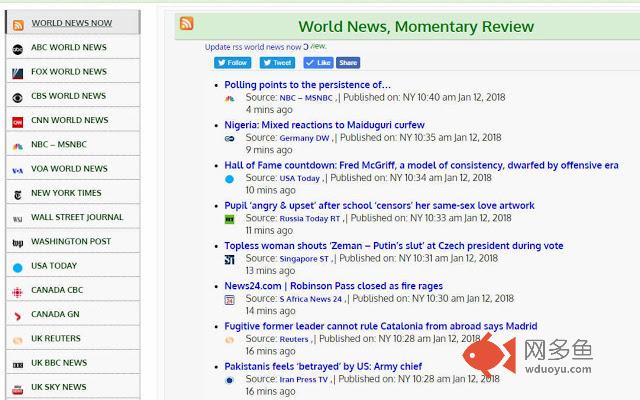Viewport: 640px width, 400px height.
Task: Click the Fox News logo icon
Action: point(18,74)
